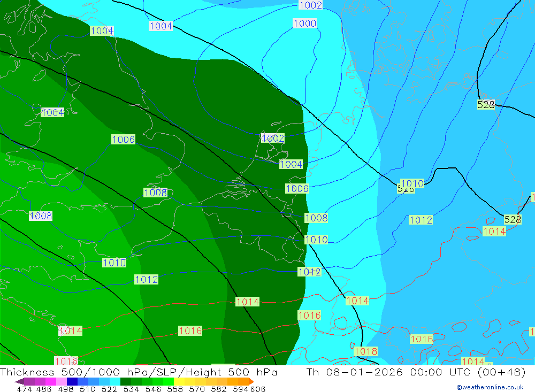Open the weatheronline.co.uk copyright link

click(490, 387)
